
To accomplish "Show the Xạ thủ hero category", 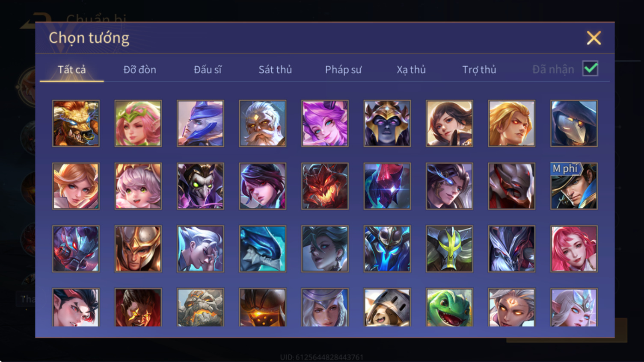I will [411, 69].
